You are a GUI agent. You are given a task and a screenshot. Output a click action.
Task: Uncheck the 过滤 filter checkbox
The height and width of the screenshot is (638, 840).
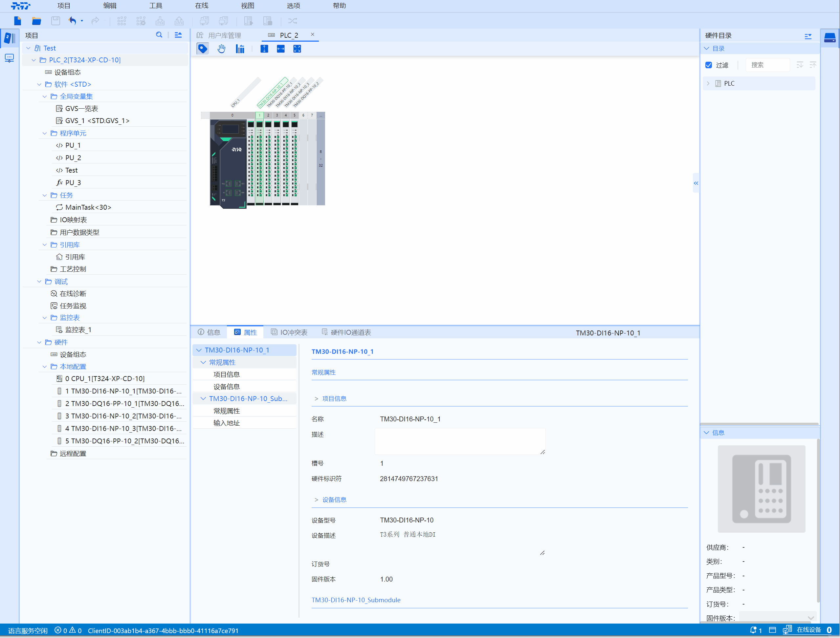(x=709, y=65)
